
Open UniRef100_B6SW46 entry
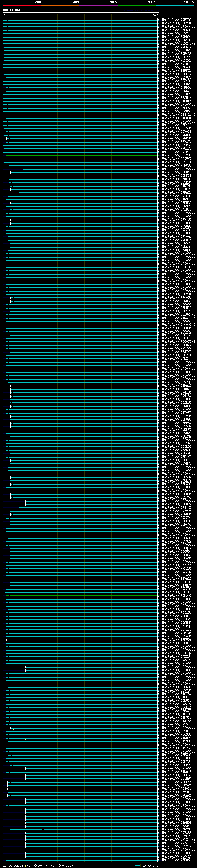(177, 98)
